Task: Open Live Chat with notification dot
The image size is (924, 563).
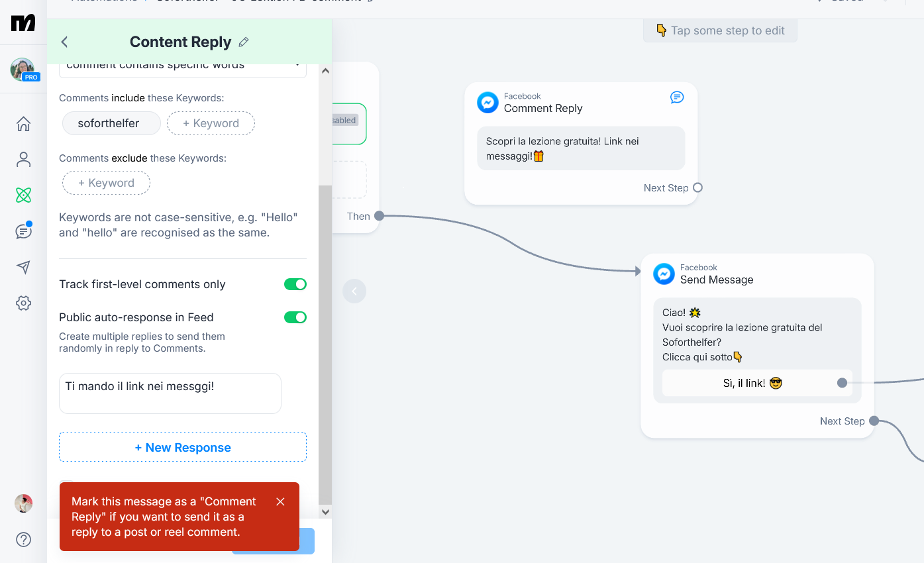Action: click(x=23, y=231)
